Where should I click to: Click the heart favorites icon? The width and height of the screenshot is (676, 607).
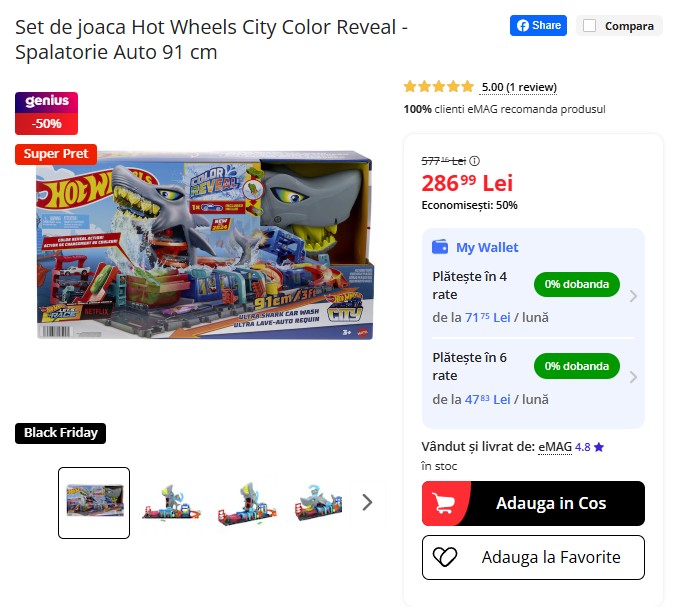(444, 557)
